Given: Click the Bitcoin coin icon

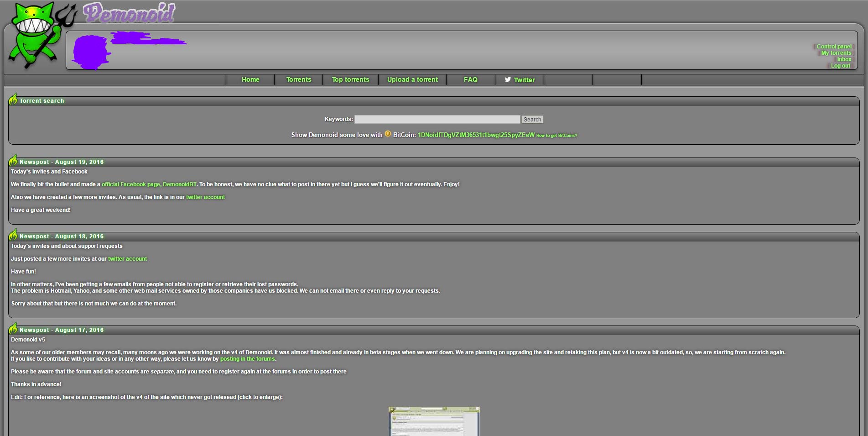Looking at the screenshot, I should pyautogui.click(x=388, y=134).
